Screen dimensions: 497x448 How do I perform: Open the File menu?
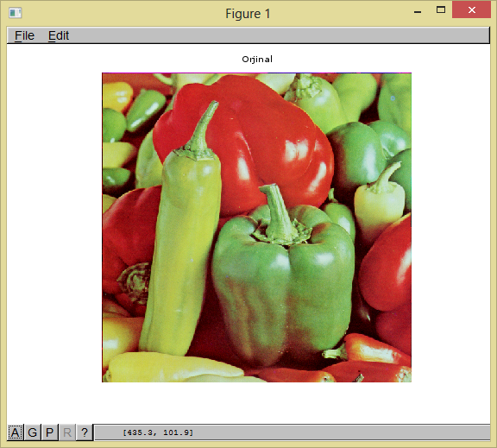(x=24, y=35)
